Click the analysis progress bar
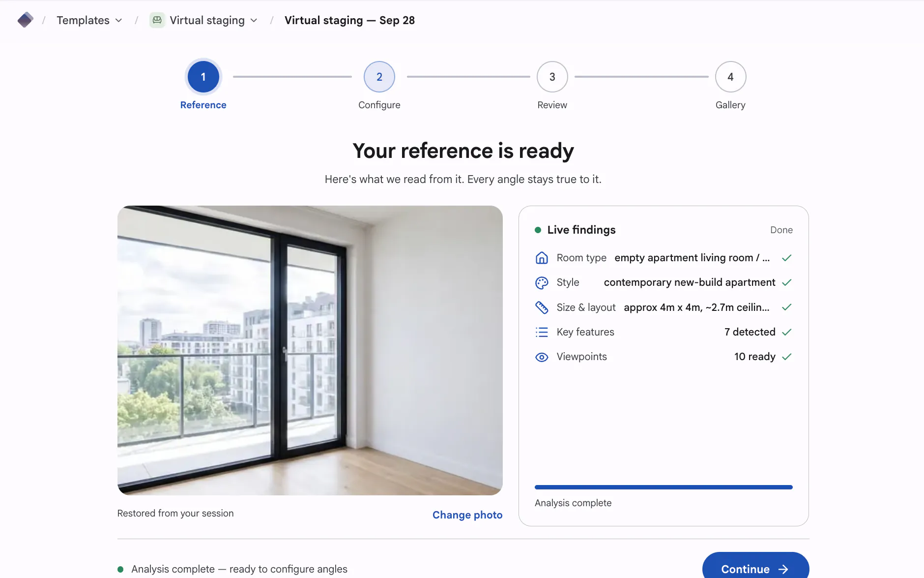 [x=664, y=487]
